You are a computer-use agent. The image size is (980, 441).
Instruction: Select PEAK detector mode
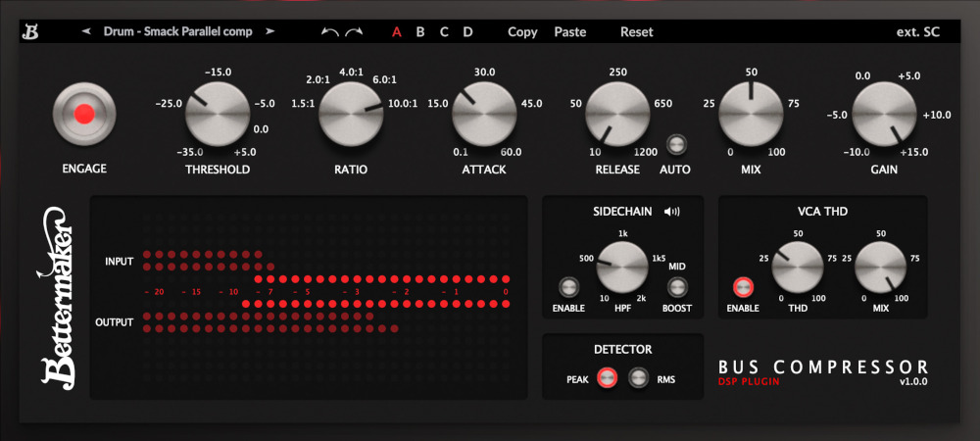pyautogui.click(x=607, y=377)
